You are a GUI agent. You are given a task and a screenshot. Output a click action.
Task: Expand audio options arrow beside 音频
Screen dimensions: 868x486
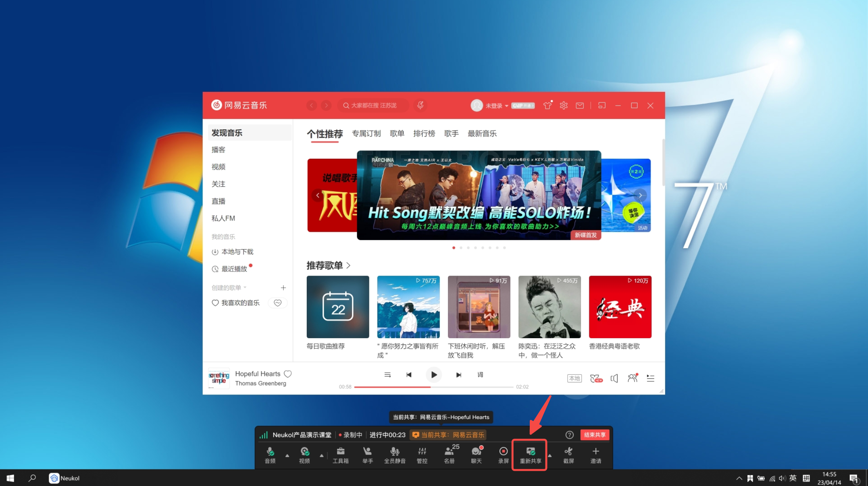287,456
